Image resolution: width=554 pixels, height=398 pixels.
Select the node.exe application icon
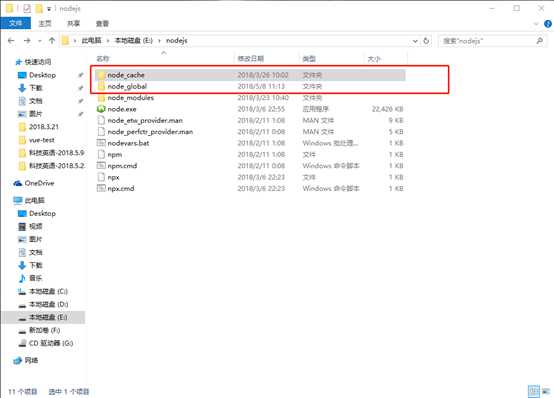click(x=101, y=109)
